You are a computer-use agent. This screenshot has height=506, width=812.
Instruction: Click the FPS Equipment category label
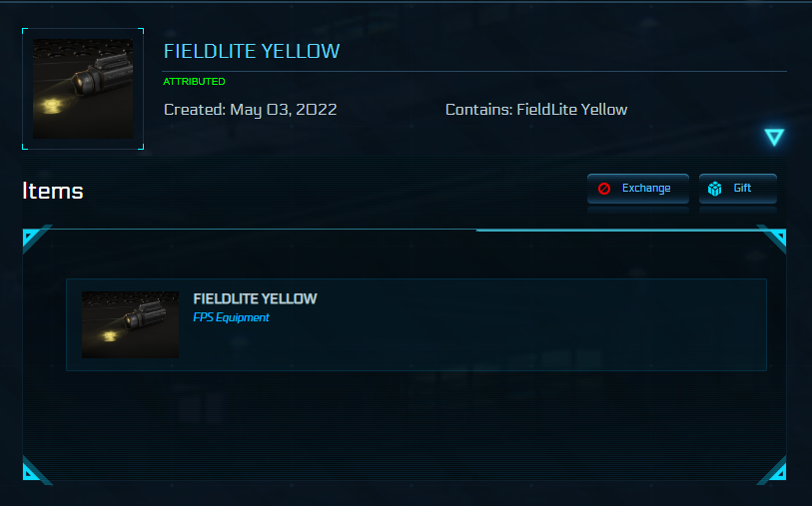pyautogui.click(x=231, y=317)
